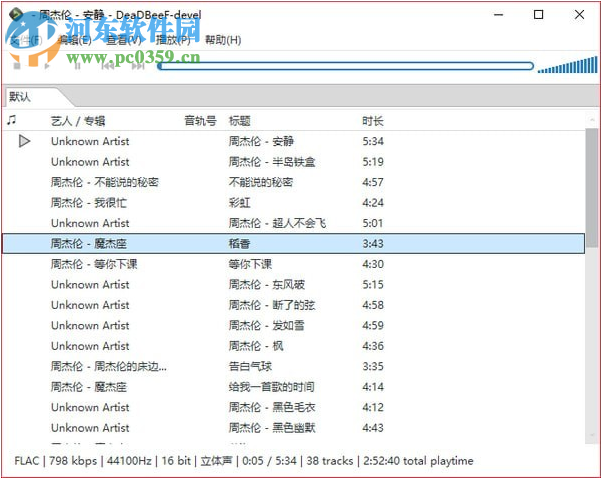Image resolution: width=610 pixels, height=485 pixels.
Task: Select track 周杰伦 - 发如雪
Action: pyautogui.click(x=267, y=327)
